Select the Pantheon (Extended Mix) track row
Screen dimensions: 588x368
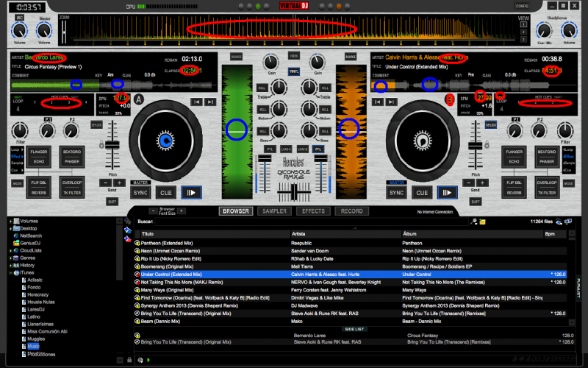[351, 244]
